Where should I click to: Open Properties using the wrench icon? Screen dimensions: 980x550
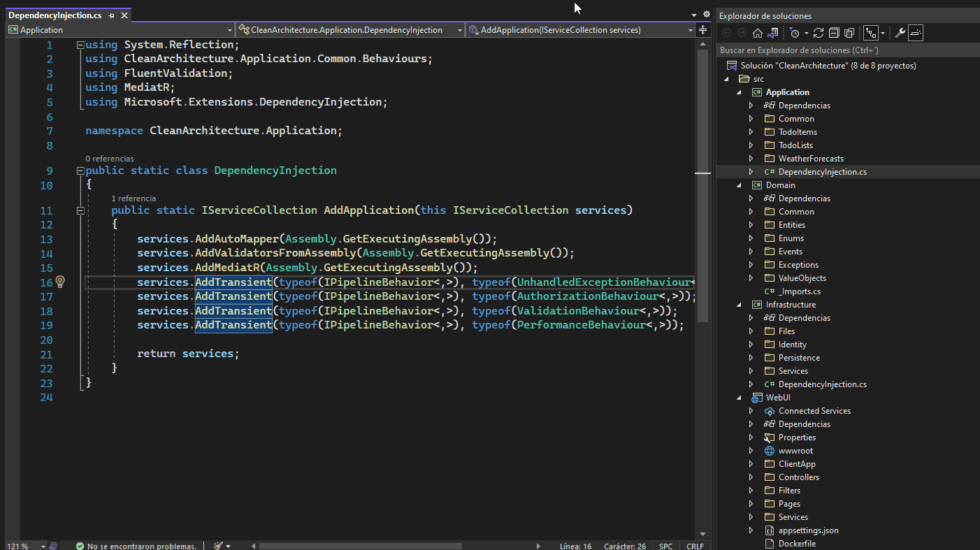[900, 32]
